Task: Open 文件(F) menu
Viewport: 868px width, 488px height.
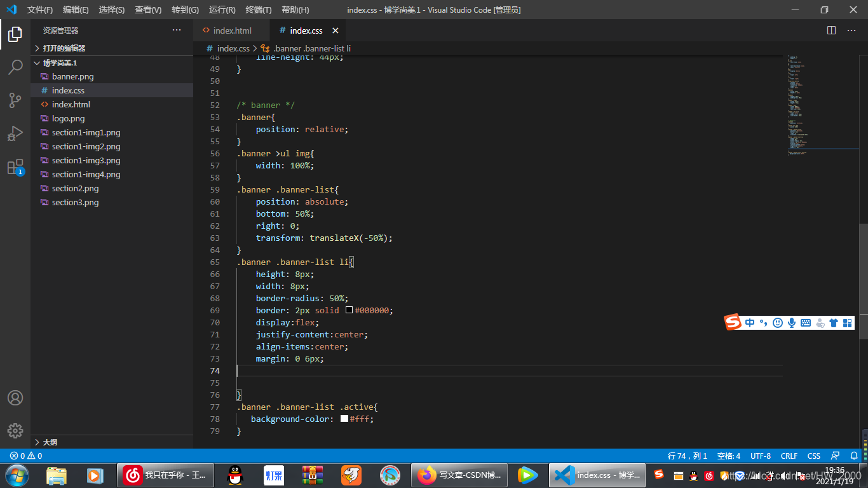Action: click(40, 10)
